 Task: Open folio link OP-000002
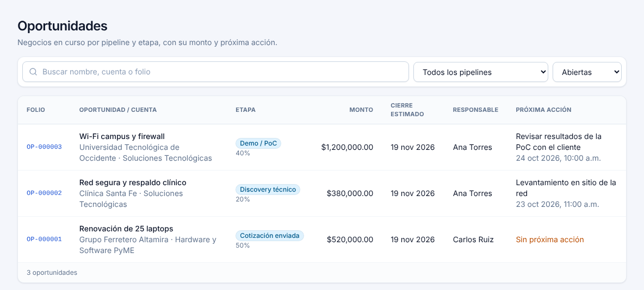(45, 193)
